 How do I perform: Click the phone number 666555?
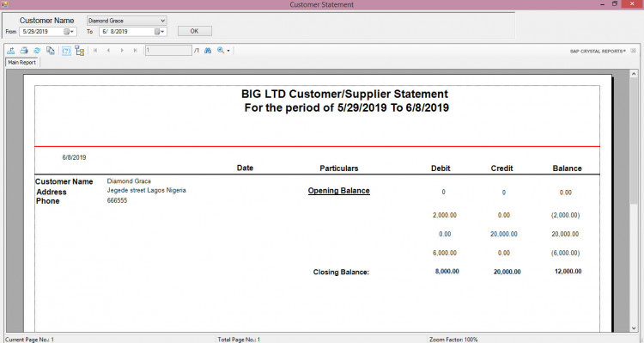[117, 200]
